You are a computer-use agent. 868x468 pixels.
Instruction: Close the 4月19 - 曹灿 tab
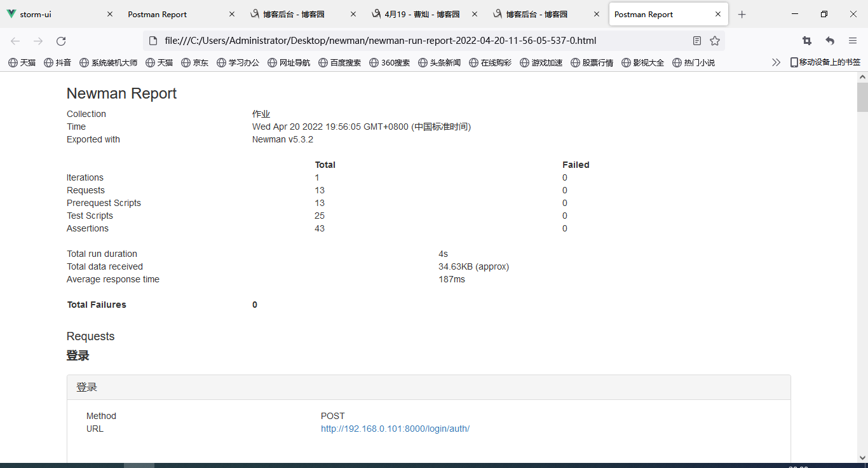(x=475, y=14)
